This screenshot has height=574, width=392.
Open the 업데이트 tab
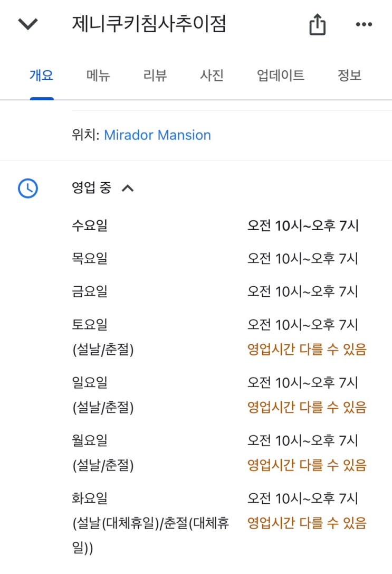click(281, 76)
